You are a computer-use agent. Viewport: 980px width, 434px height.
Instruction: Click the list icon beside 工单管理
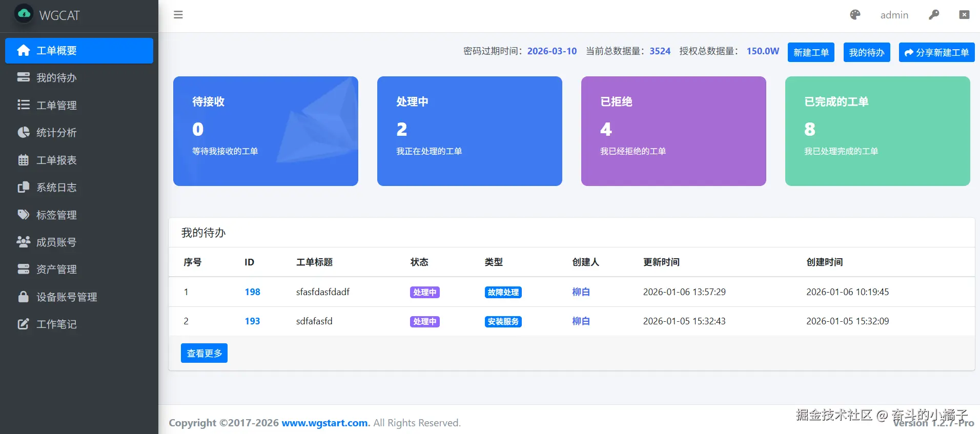(x=24, y=105)
